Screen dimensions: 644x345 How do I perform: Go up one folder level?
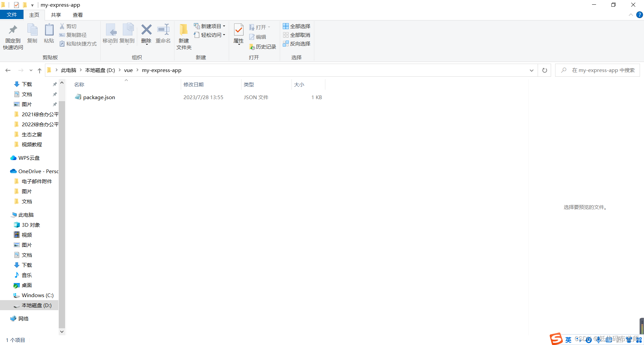(40, 70)
